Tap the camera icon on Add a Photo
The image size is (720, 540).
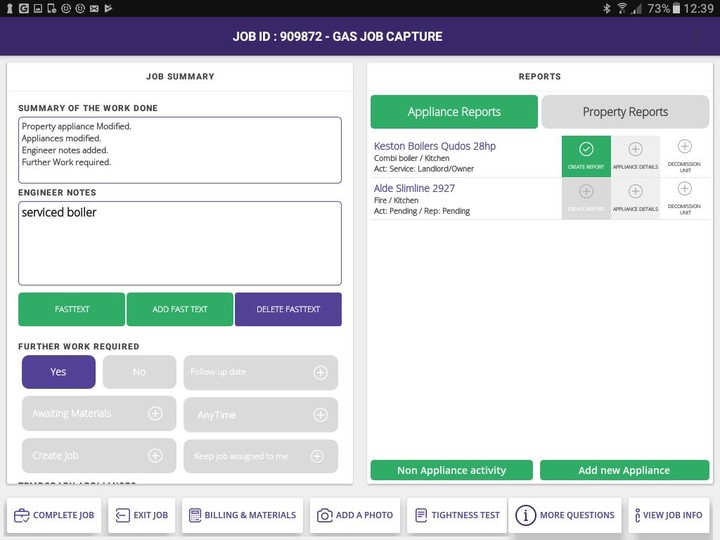324,515
